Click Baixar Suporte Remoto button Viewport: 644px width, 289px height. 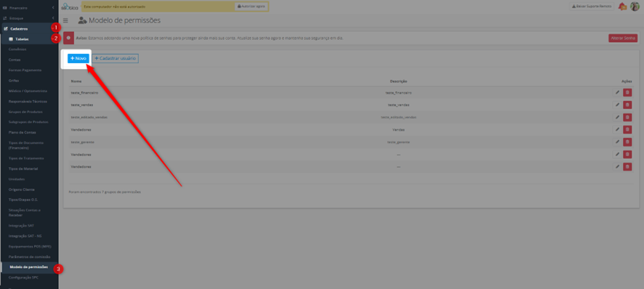pyautogui.click(x=592, y=7)
